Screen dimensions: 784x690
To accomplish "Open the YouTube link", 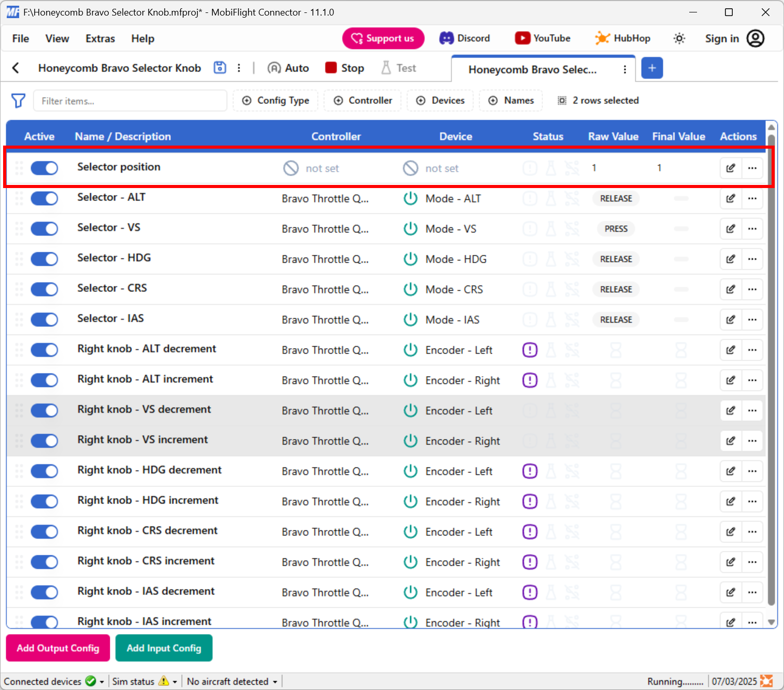I will click(x=543, y=38).
